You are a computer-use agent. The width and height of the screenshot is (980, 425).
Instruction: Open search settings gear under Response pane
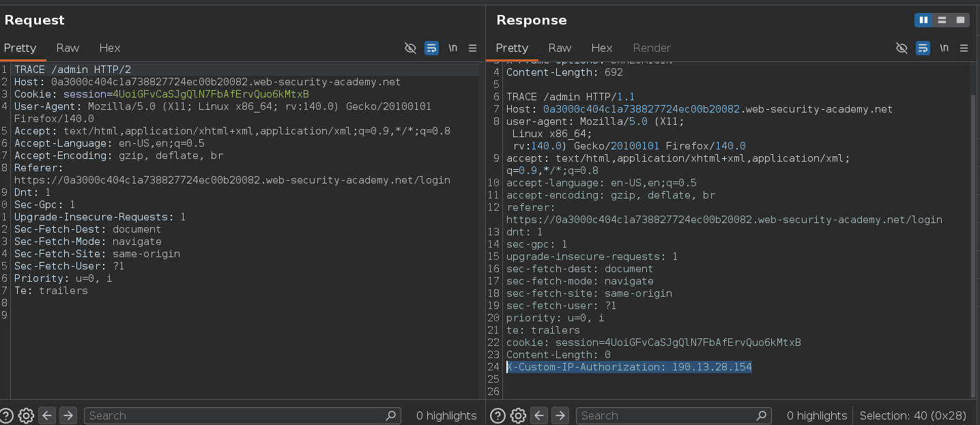[518, 415]
